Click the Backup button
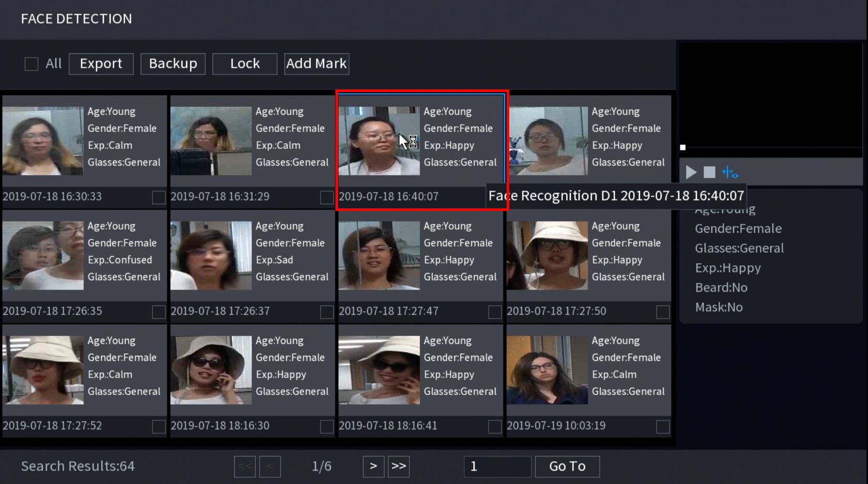 pos(173,64)
